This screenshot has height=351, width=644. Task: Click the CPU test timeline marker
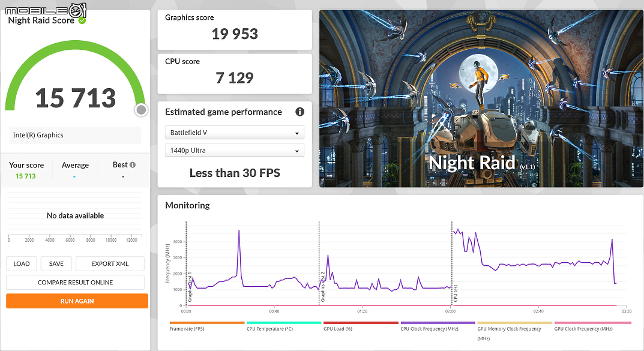pyautogui.click(x=455, y=293)
